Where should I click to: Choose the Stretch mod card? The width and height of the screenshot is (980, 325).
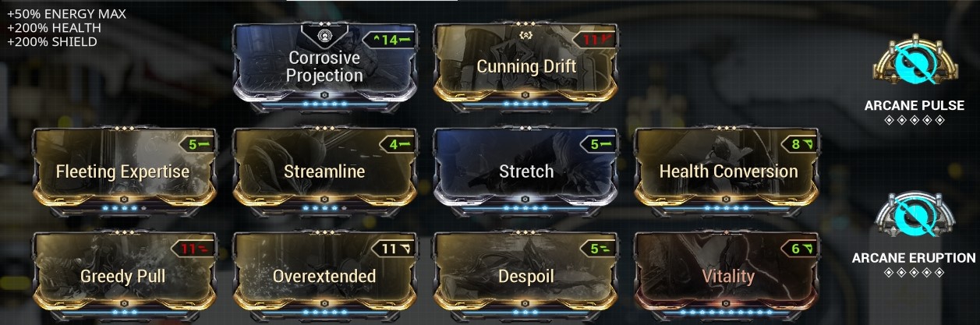[526, 170]
